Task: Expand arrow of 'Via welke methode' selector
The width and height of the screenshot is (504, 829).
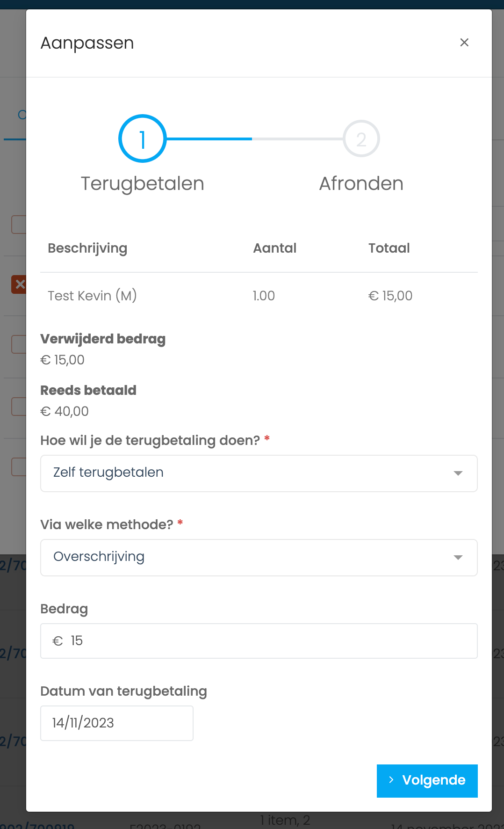Action: coord(458,558)
